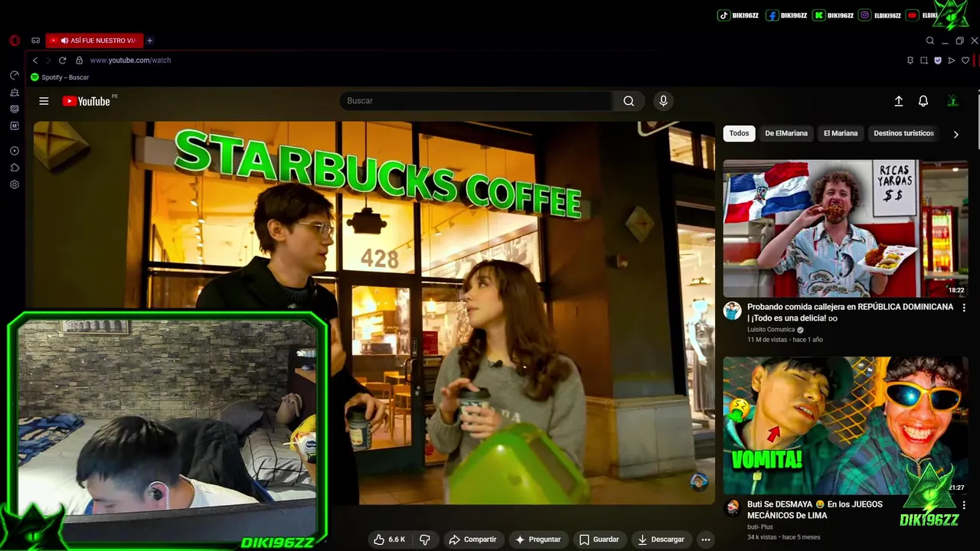980x551 pixels.
Task: Open buti- Plus channel avatar
Action: 733,507
